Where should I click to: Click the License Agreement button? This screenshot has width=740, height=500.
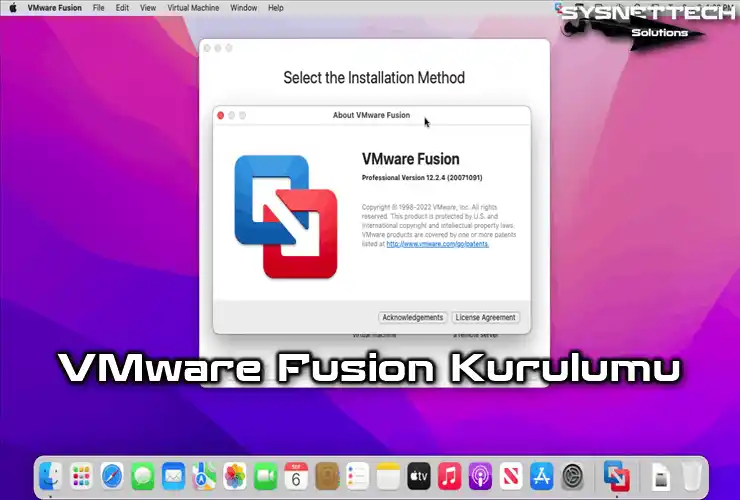click(x=485, y=317)
